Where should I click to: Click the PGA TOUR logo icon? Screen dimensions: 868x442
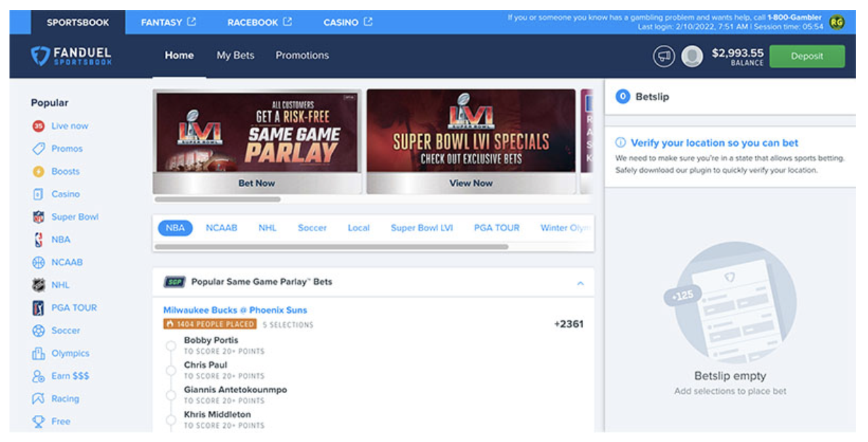click(39, 308)
